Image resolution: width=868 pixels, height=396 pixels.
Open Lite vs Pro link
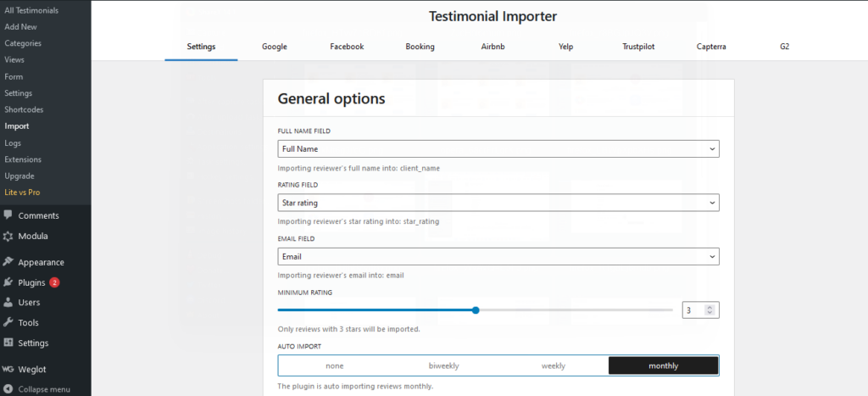click(x=22, y=192)
